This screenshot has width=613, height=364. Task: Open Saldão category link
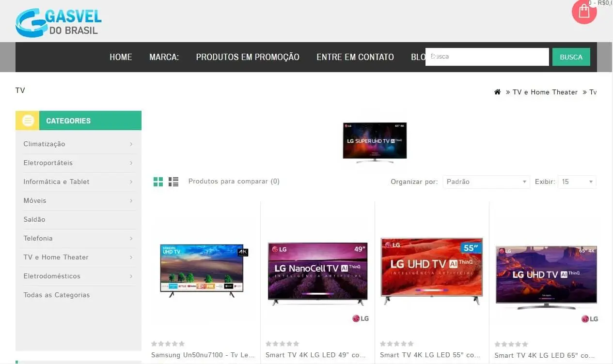(34, 219)
